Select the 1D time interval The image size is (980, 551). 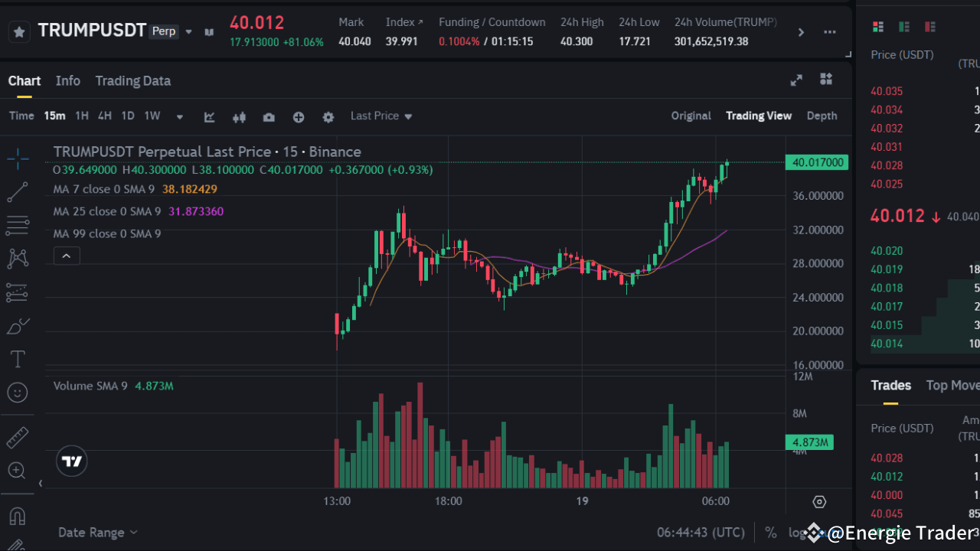coord(128,116)
